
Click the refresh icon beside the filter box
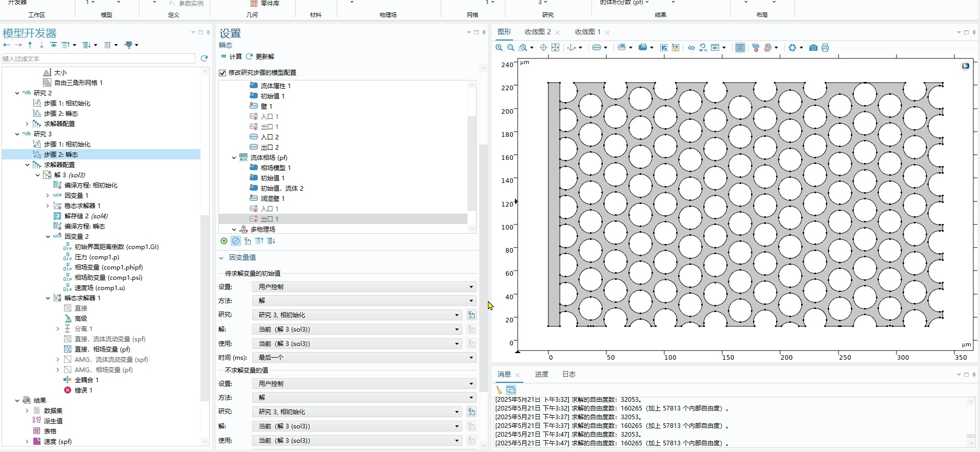(x=204, y=58)
